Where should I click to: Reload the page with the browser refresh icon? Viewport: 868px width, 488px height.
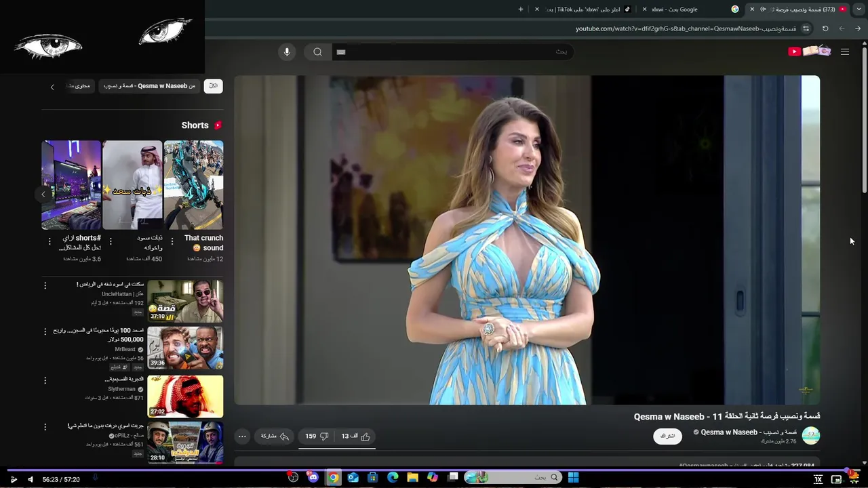pos(825,28)
